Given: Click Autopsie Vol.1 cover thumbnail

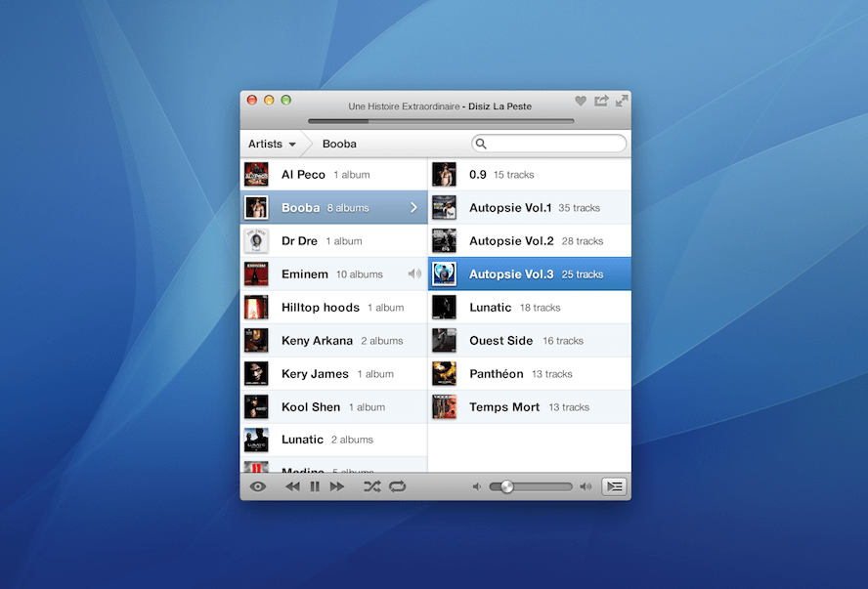Looking at the screenshot, I should tap(444, 207).
